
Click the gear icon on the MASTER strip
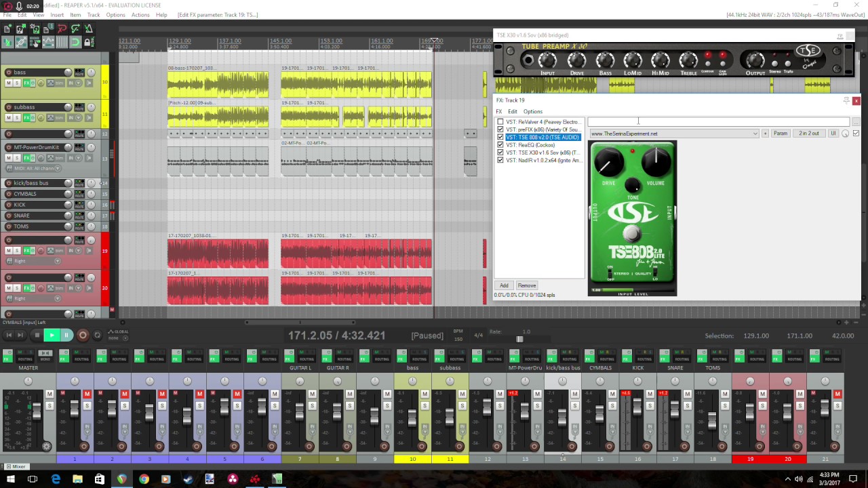coord(46,446)
